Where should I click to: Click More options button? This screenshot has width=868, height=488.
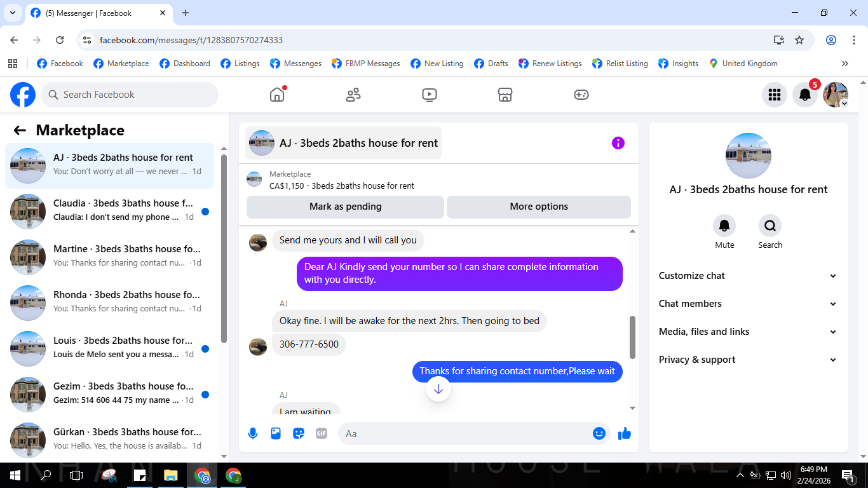(x=539, y=207)
